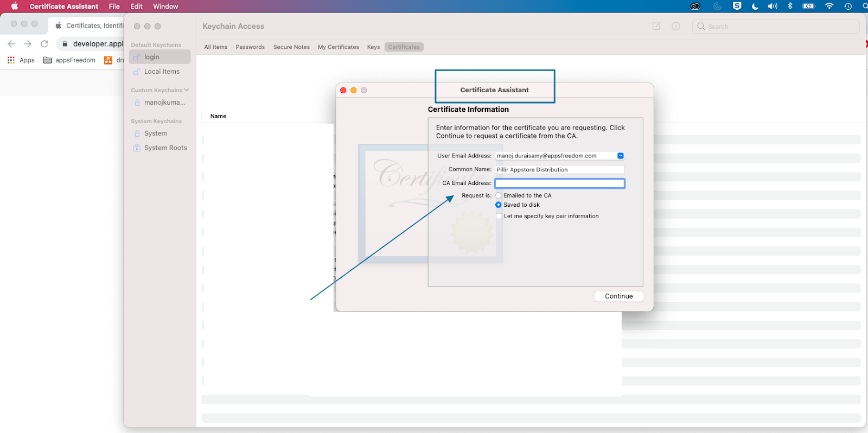868x433 pixels.
Task: Switch to the My Certificates tab
Action: tap(339, 47)
